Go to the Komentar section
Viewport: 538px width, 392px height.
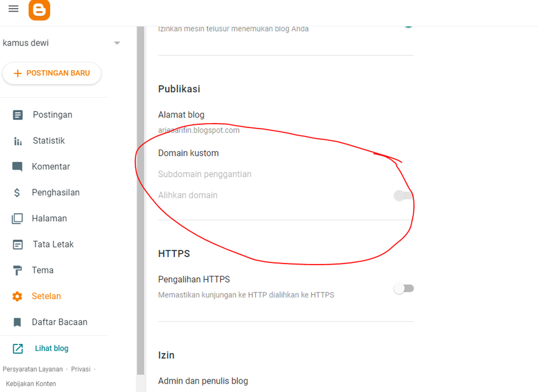51,167
